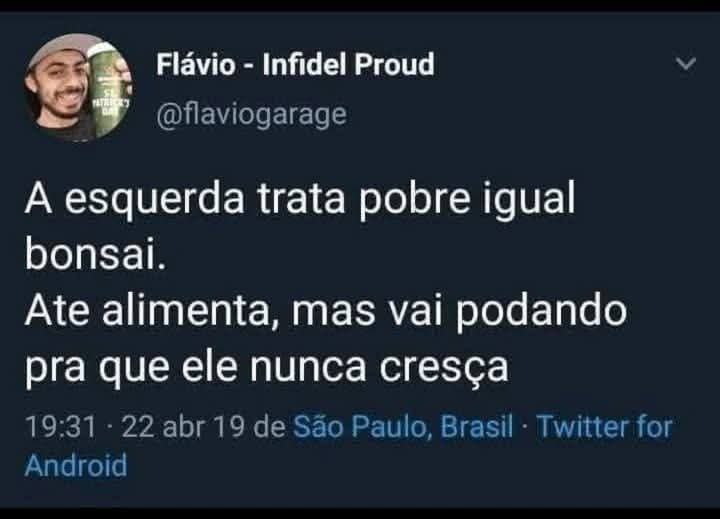720x519 pixels.
Task: Click the word cresça ending the tweet
Action: tap(444, 369)
